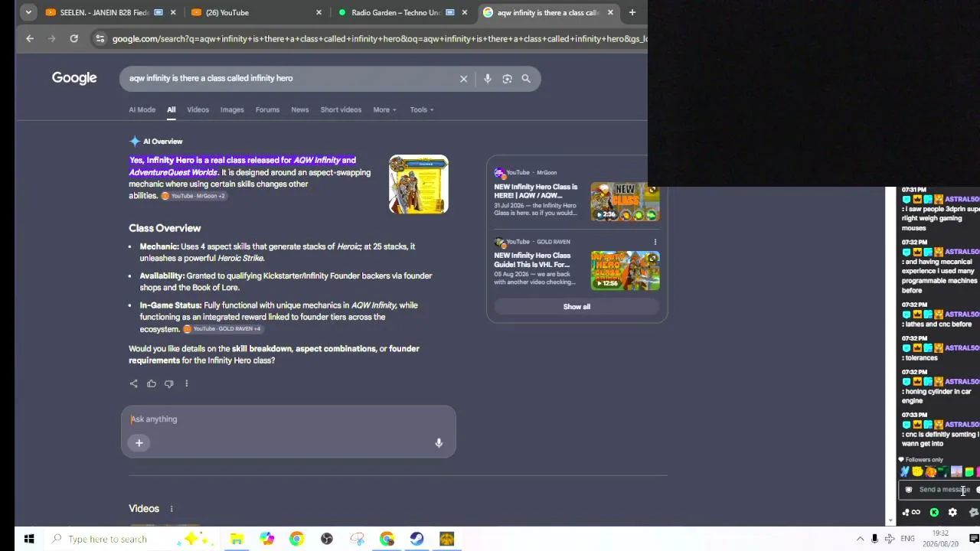Select the Images search filter
The width and height of the screenshot is (980, 551).
click(232, 109)
